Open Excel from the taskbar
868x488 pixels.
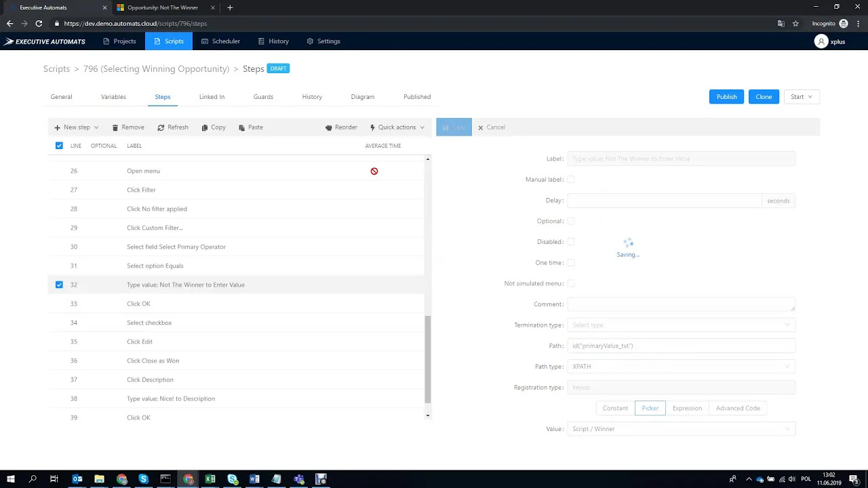point(210,479)
